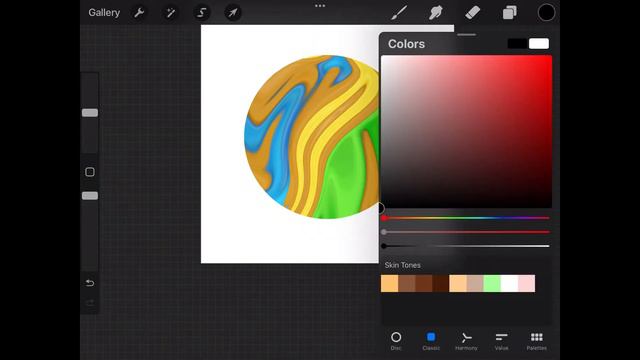Tap the square modify button on sidebar

[x=90, y=172]
